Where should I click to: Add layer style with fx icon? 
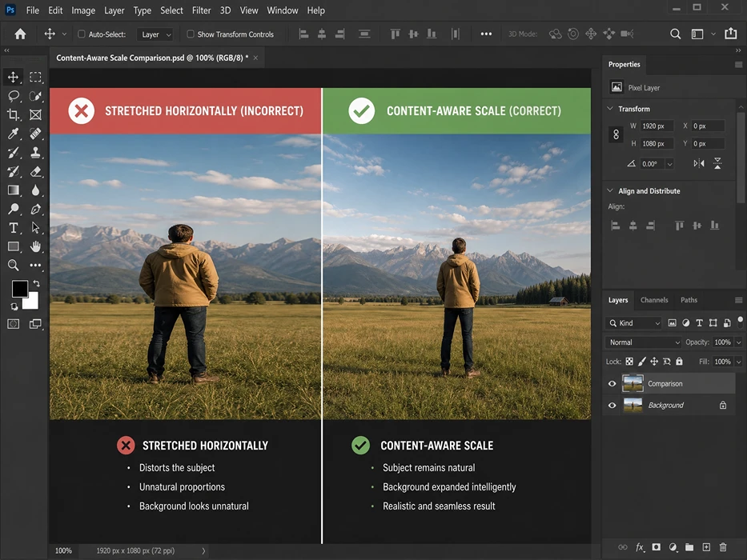click(641, 547)
